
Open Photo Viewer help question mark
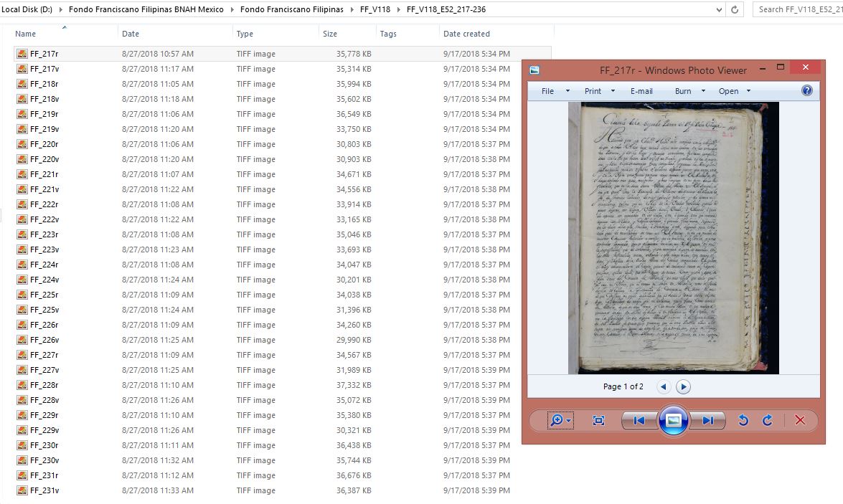click(x=806, y=91)
